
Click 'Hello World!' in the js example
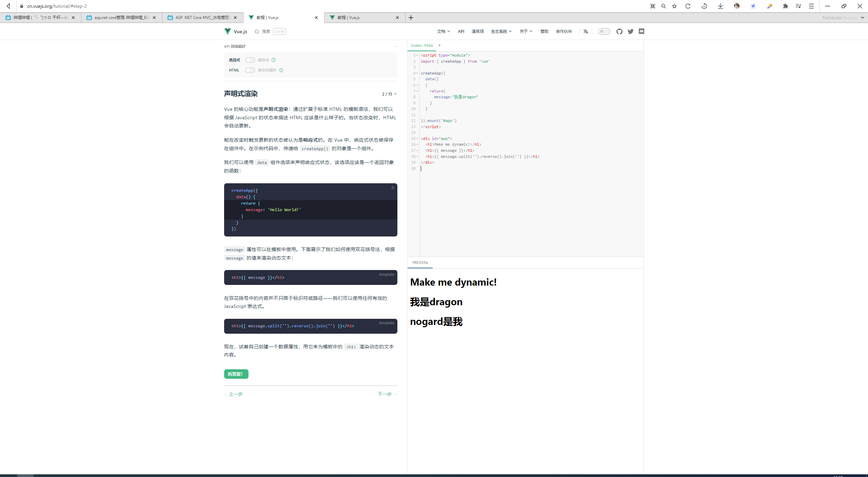(x=284, y=210)
